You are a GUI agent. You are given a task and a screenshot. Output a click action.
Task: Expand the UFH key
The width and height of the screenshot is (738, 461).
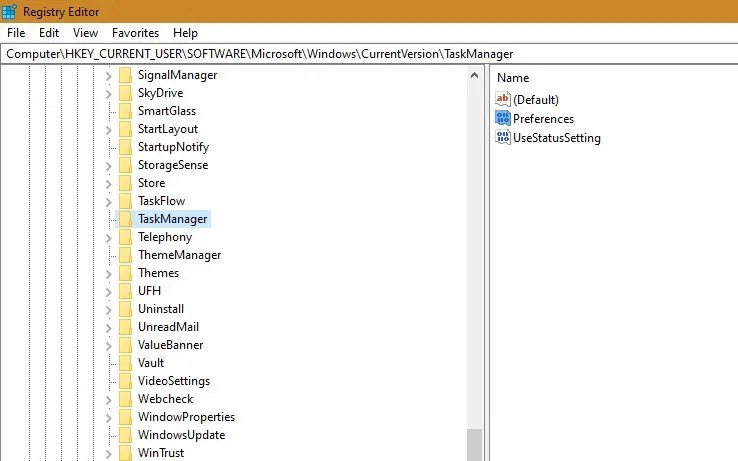click(108, 291)
